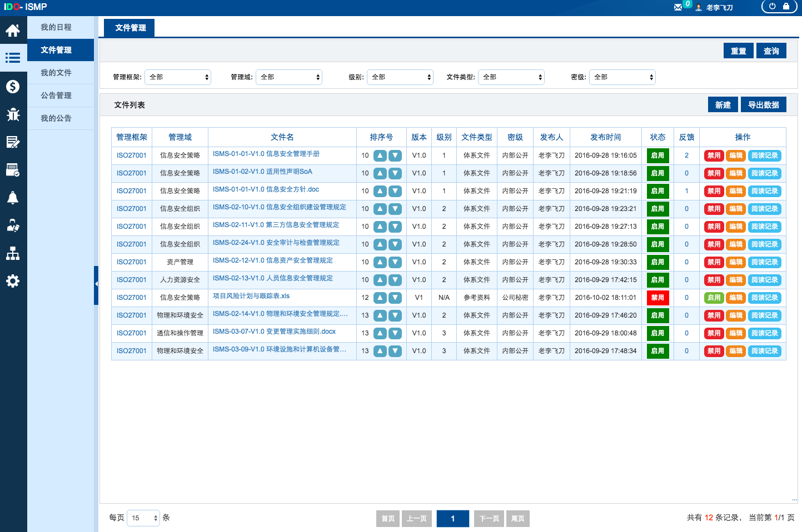
Task: Click the bug icon in sidebar
Action: click(x=13, y=114)
